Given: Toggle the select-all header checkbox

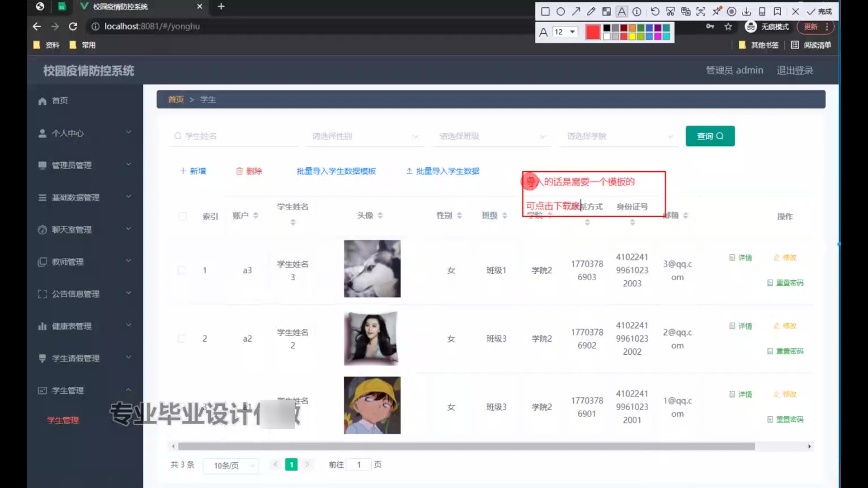Looking at the screenshot, I should tap(183, 216).
